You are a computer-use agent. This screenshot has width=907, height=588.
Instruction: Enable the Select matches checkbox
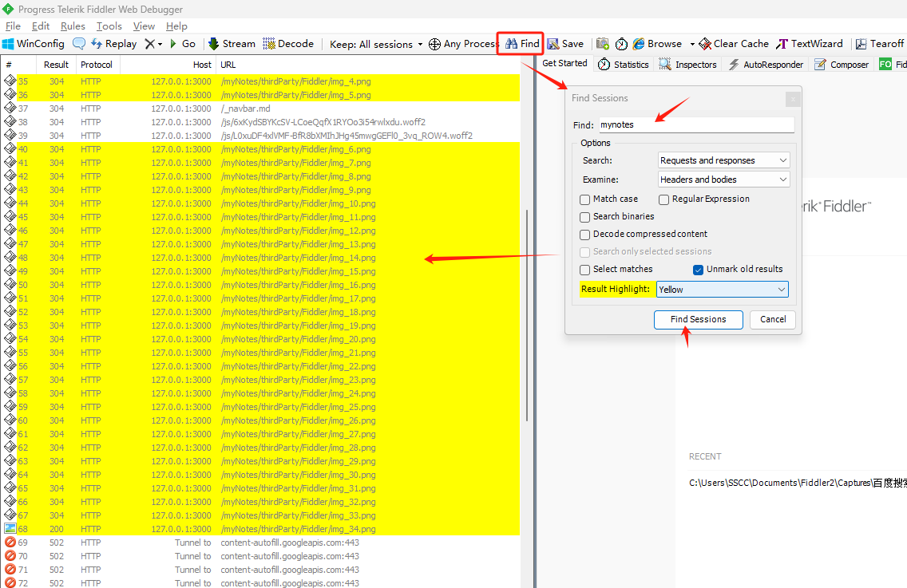(584, 270)
